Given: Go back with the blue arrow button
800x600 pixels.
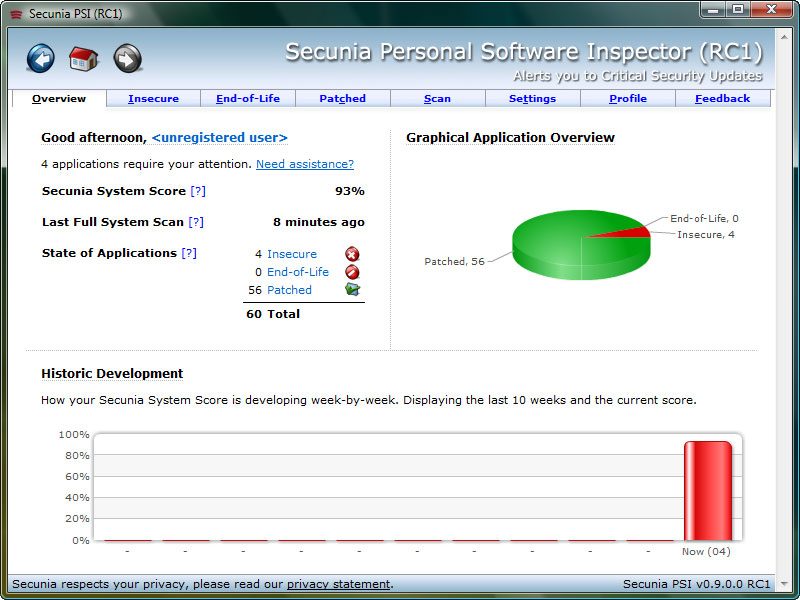Looking at the screenshot, I should (x=41, y=58).
